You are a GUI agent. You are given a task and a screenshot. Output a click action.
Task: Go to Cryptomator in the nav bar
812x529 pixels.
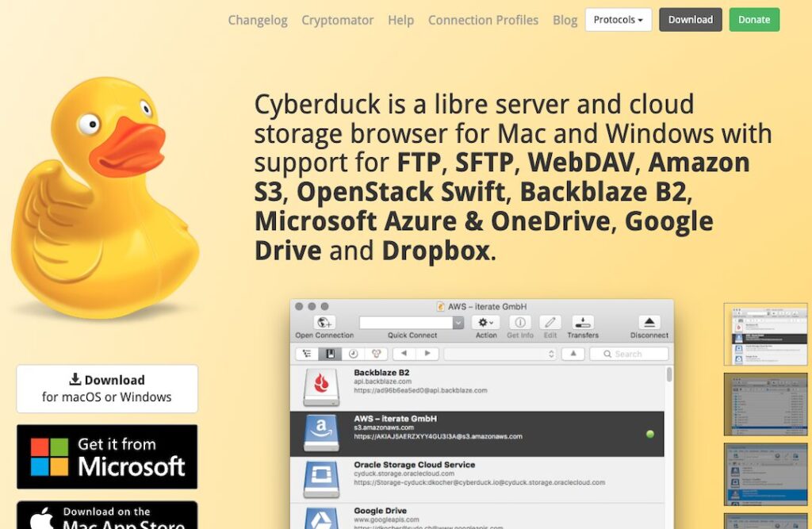coord(338,20)
